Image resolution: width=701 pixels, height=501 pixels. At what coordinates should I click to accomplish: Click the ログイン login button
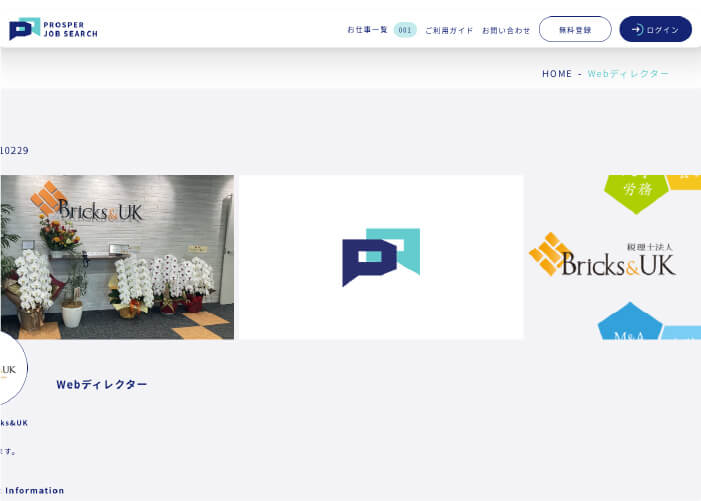point(655,29)
